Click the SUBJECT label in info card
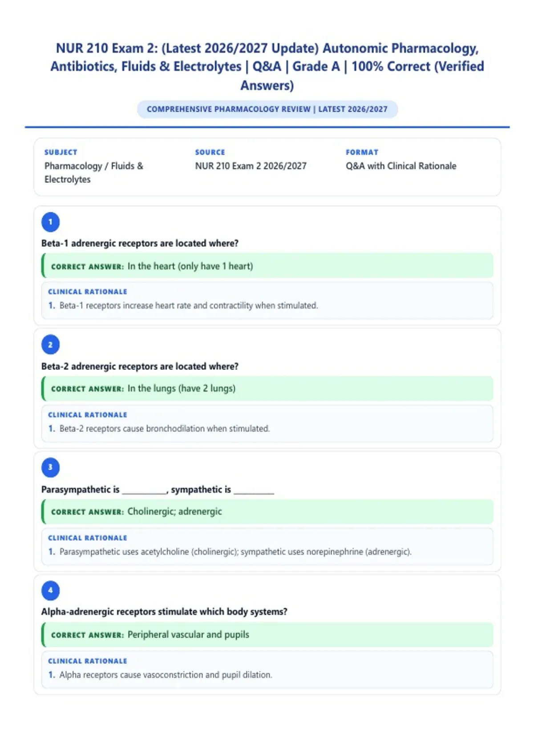This screenshot has width=534, height=756. pyautogui.click(x=61, y=152)
